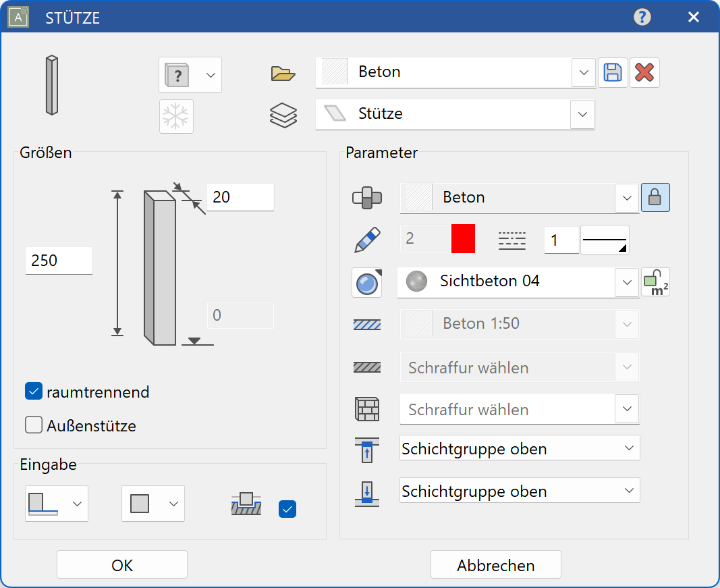720x588 pixels.
Task: Delete the preset using the red X icon
Action: pos(644,72)
